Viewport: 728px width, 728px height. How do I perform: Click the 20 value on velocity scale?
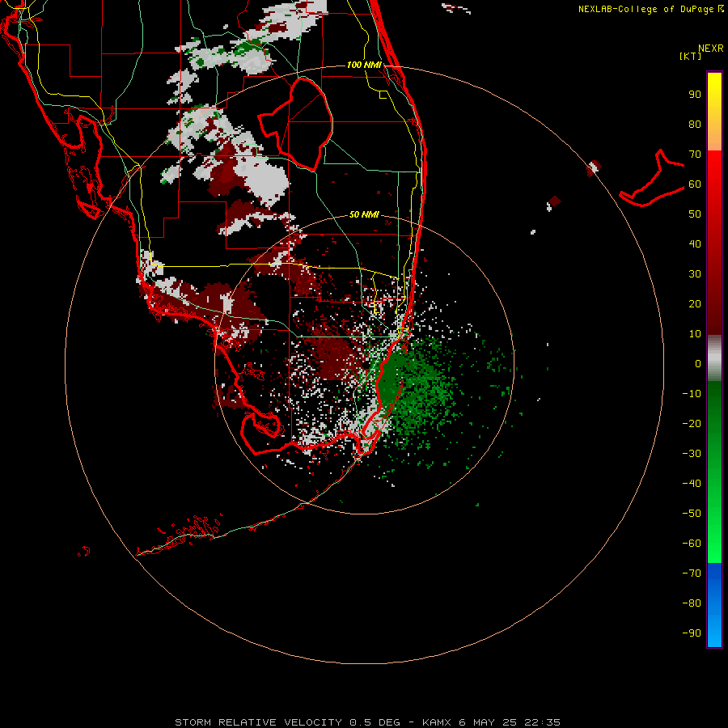[x=695, y=304]
